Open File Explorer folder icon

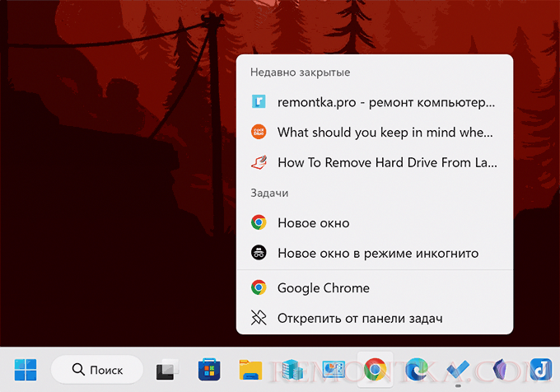pos(250,370)
